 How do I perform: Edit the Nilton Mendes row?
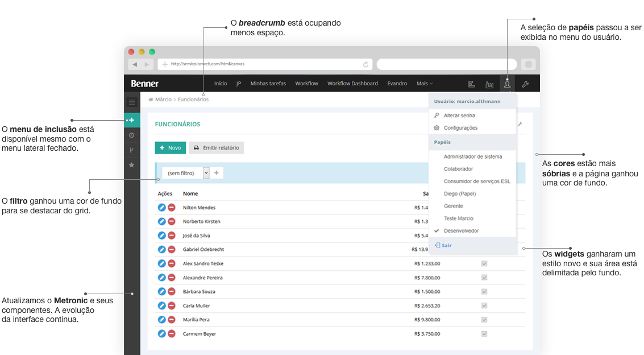click(x=161, y=208)
